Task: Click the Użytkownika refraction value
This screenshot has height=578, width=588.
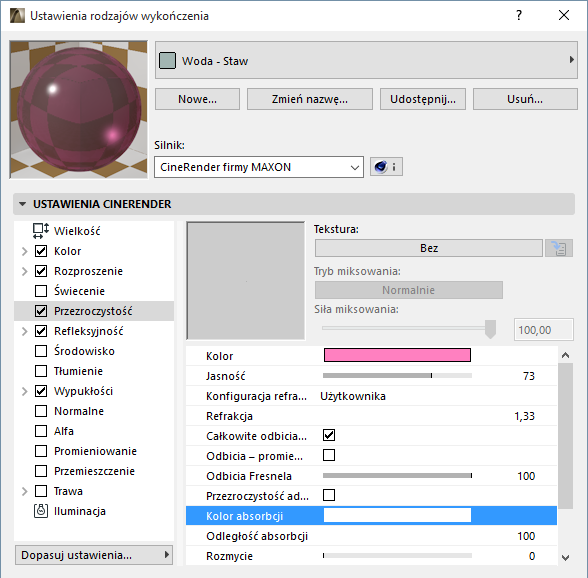Action: (353, 396)
